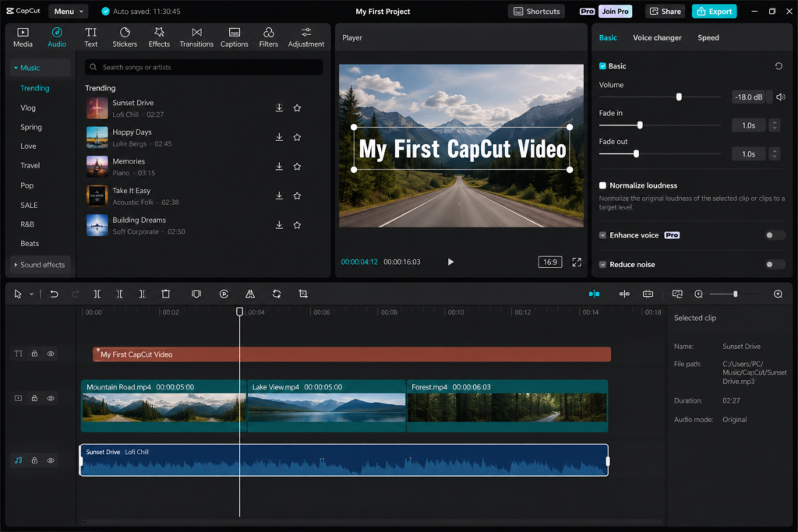The height and width of the screenshot is (532, 798).
Task: Open the select tool mode dropdown arrow
Action: [31, 294]
